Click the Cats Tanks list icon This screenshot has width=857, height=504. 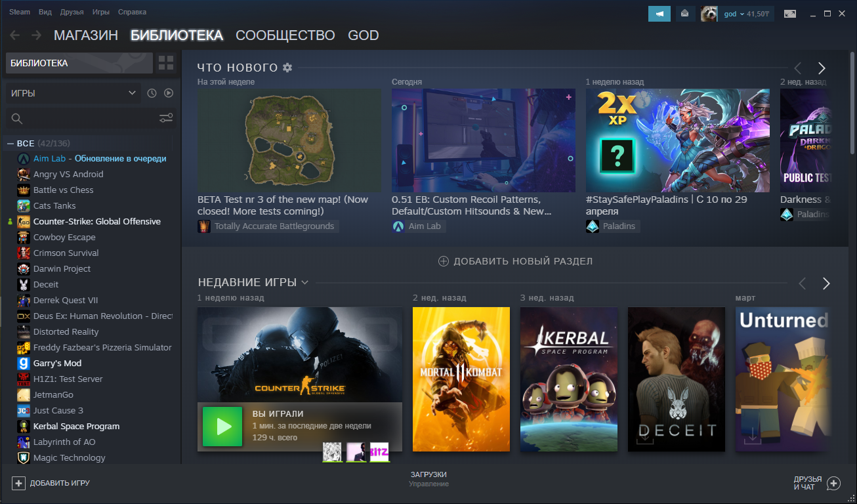(x=23, y=206)
